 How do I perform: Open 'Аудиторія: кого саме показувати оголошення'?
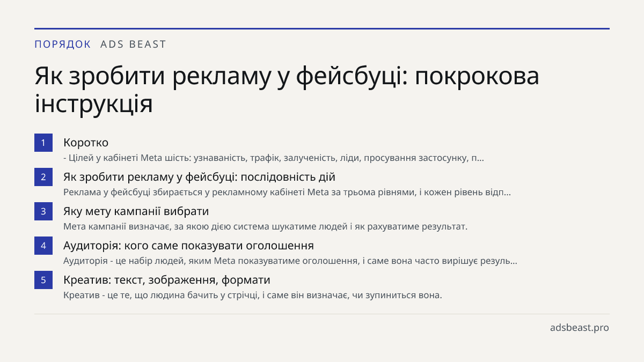pyautogui.click(x=188, y=246)
